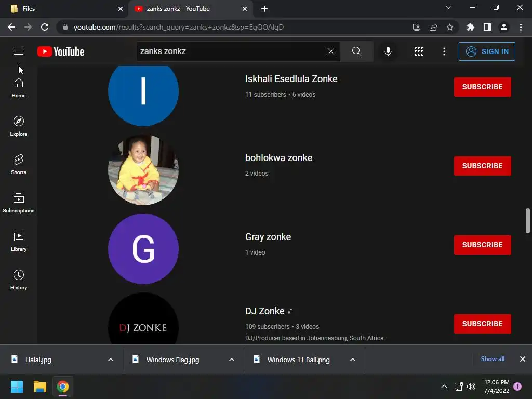Open the downloaded Windows Flag.jpg
This screenshot has width=532, height=399.
click(172, 360)
